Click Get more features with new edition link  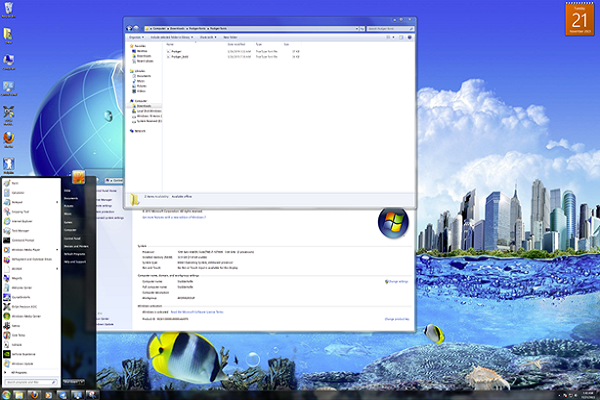[x=174, y=217]
